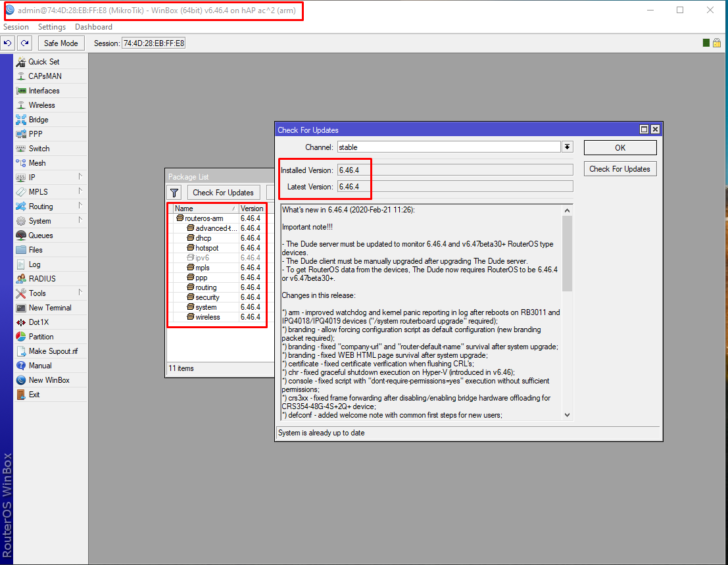The width and height of the screenshot is (728, 565).
Task: Select the mpls package row
Action: [x=217, y=268]
